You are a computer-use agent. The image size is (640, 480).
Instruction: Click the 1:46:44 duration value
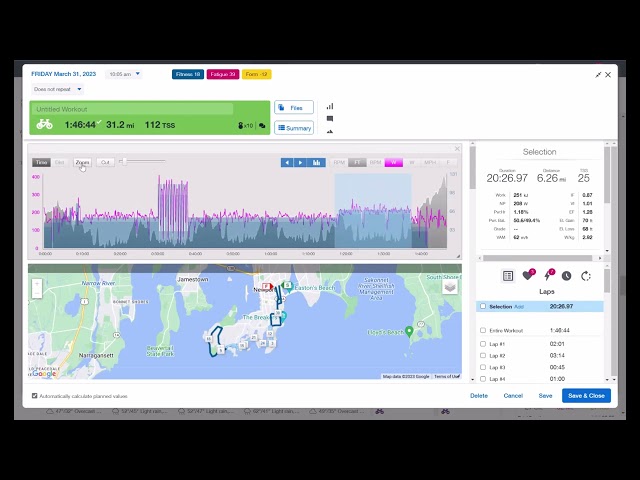[80, 124]
